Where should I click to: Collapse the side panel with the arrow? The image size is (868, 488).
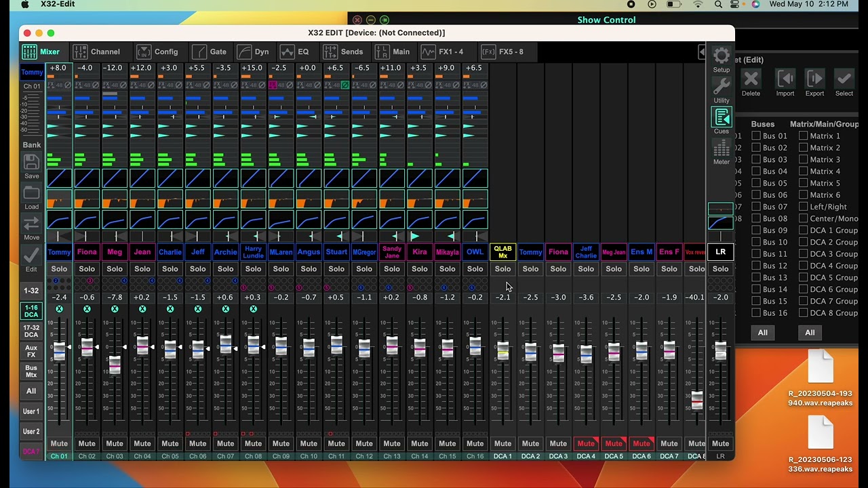tap(702, 52)
